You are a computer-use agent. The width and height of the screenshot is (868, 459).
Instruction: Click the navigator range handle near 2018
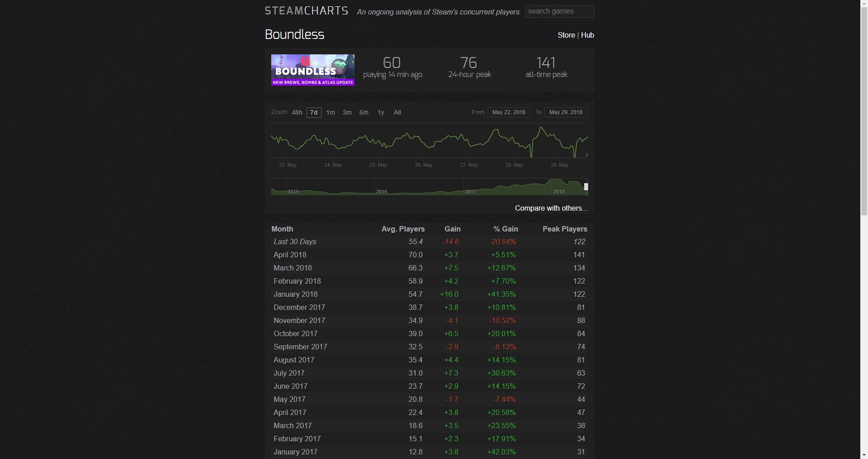click(586, 187)
